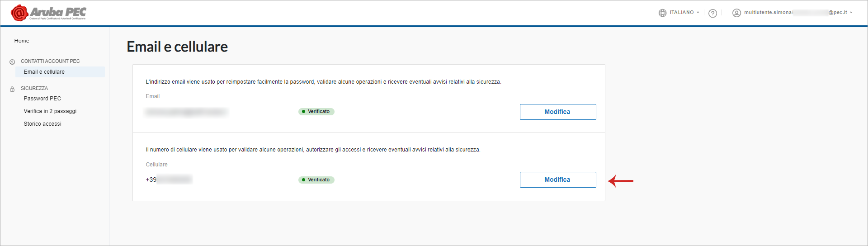Click the user account avatar icon
This screenshot has height=246, width=868.
(x=736, y=13)
